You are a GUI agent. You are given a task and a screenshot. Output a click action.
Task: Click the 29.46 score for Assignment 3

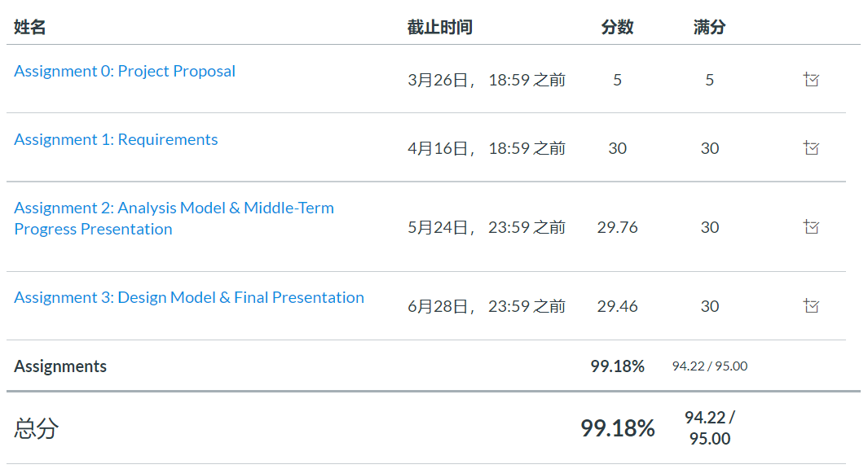pyautogui.click(x=617, y=306)
